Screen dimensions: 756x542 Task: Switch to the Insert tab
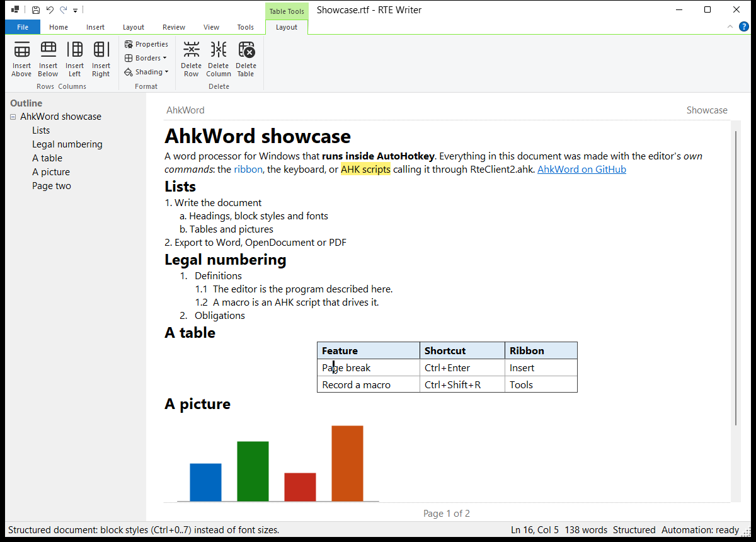click(x=96, y=27)
